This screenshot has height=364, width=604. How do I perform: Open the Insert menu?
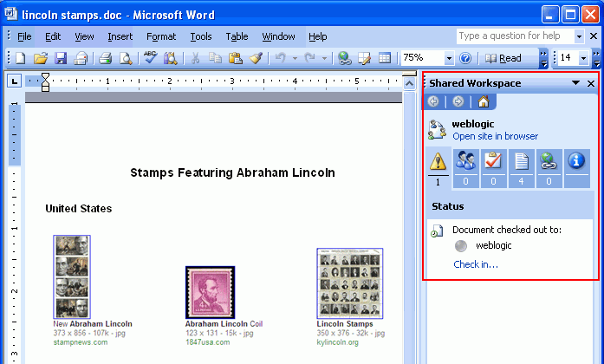[x=120, y=36]
